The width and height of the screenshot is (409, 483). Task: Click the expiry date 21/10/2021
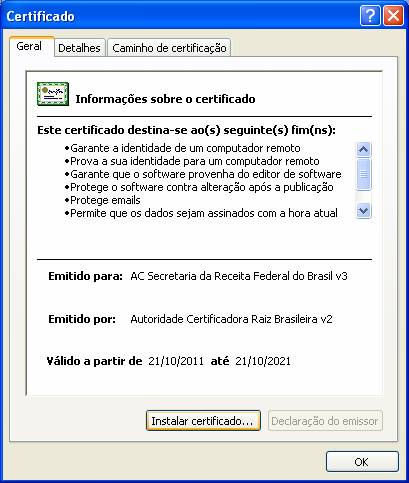(x=263, y=361)
